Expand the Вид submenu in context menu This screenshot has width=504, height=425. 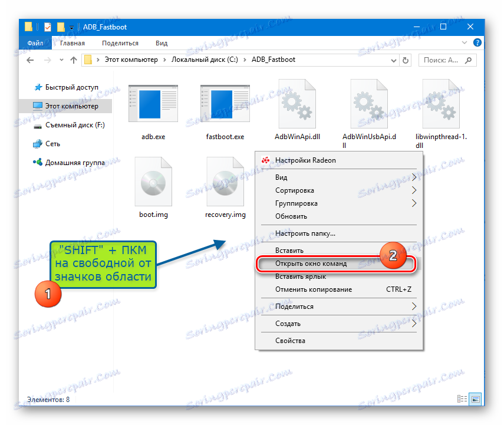[414, 177]
